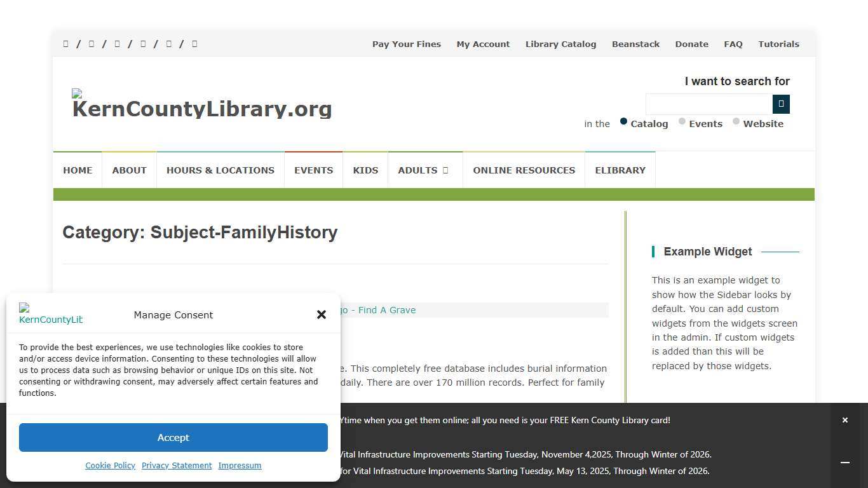Screen dimensions: 868x488
Task: Click the Accept consent button
Action: [173, 437]
